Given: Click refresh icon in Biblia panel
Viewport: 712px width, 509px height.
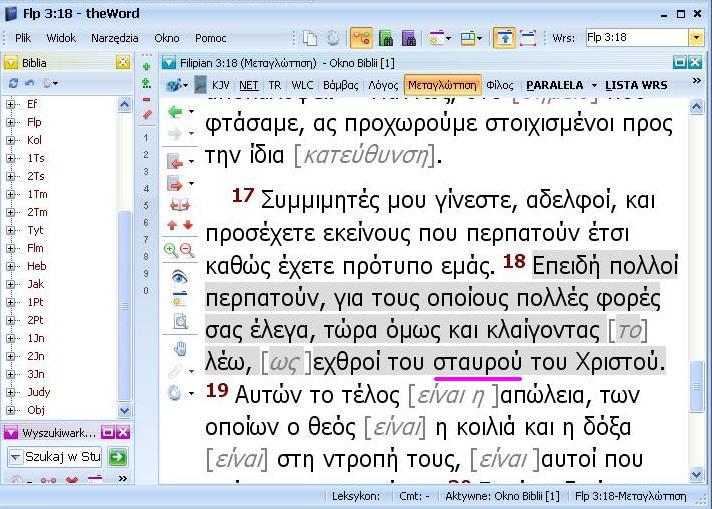Looking at the screenshot, I should coord(30,83).
